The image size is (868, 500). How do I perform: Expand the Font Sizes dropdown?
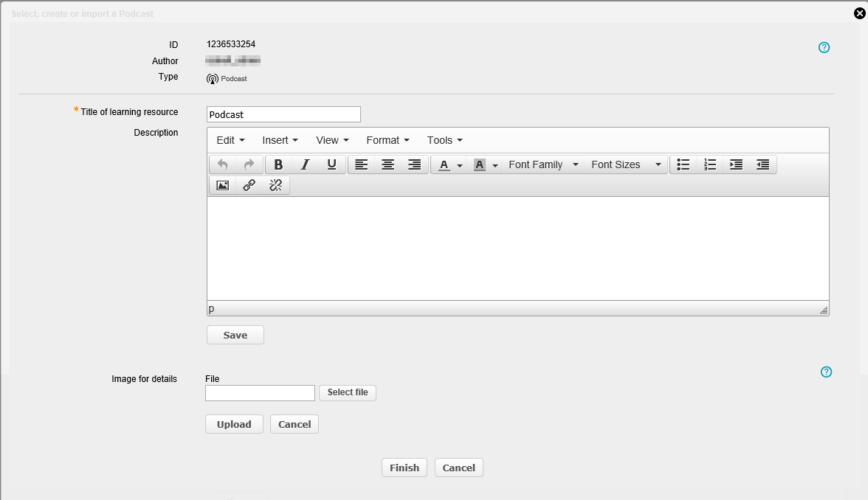[x=626, y=164]
